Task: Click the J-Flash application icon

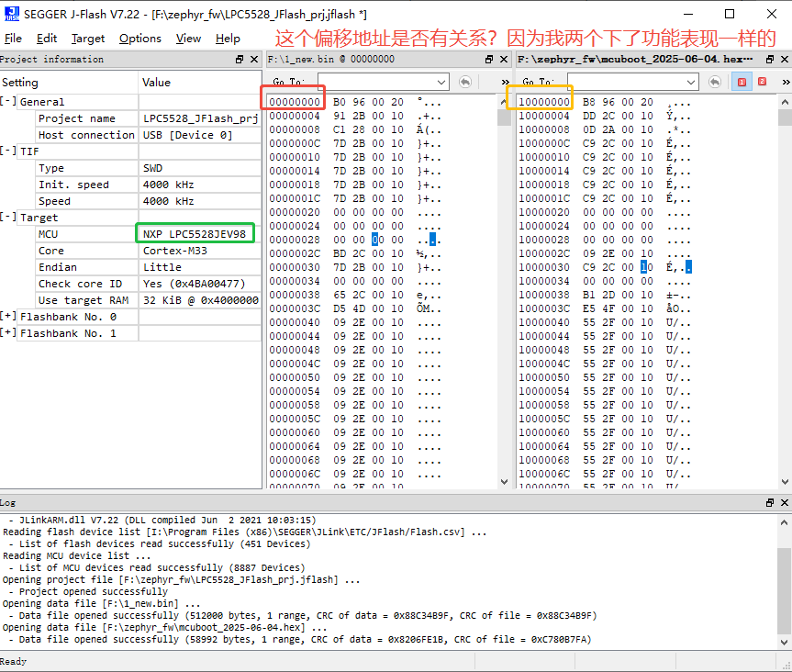Action: click(12, 14)
